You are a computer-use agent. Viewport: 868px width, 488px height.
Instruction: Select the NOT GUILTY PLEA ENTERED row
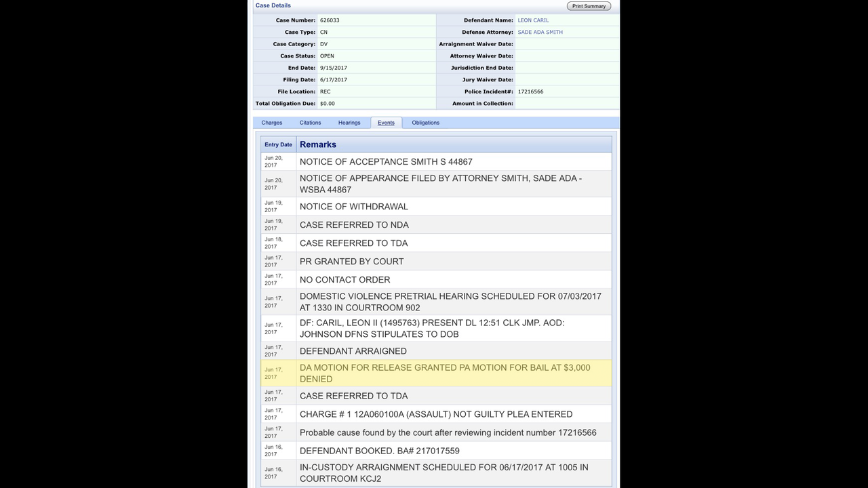435,414
